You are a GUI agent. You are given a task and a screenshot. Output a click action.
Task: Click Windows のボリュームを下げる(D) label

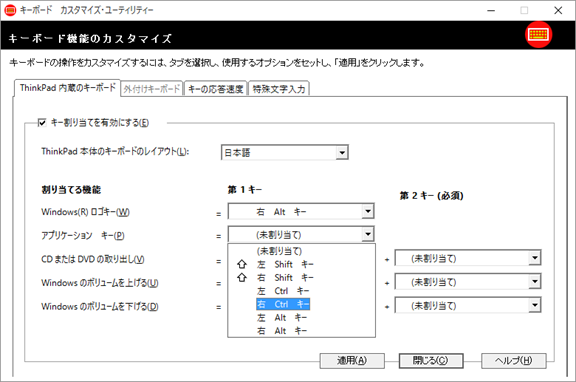100,306
